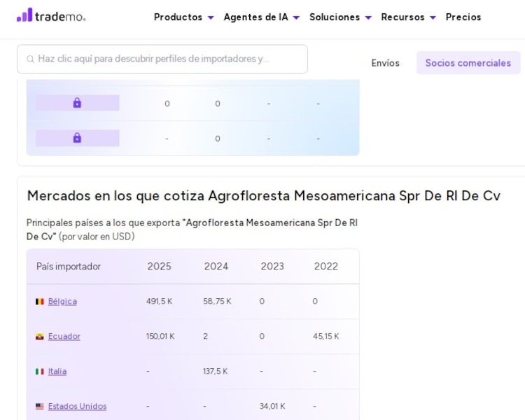
Task: Expand the Productos dropdown menu
Action: tap(183, 17)
